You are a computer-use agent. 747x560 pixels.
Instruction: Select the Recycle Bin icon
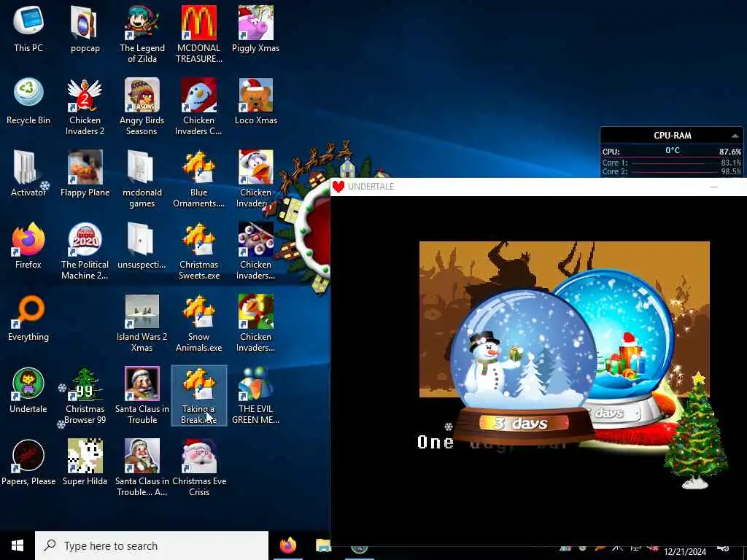[x=28, y=101]
